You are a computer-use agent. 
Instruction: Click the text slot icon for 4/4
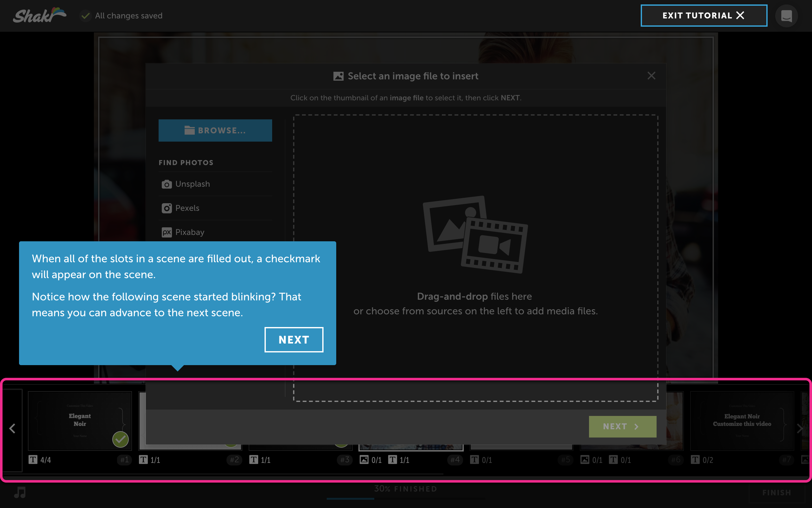click(33, 460)
